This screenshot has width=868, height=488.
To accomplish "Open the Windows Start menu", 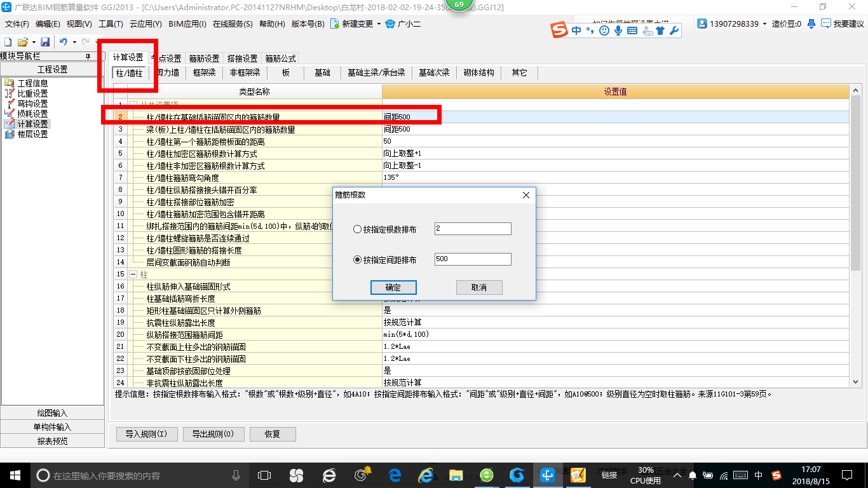I will (15, 475).
